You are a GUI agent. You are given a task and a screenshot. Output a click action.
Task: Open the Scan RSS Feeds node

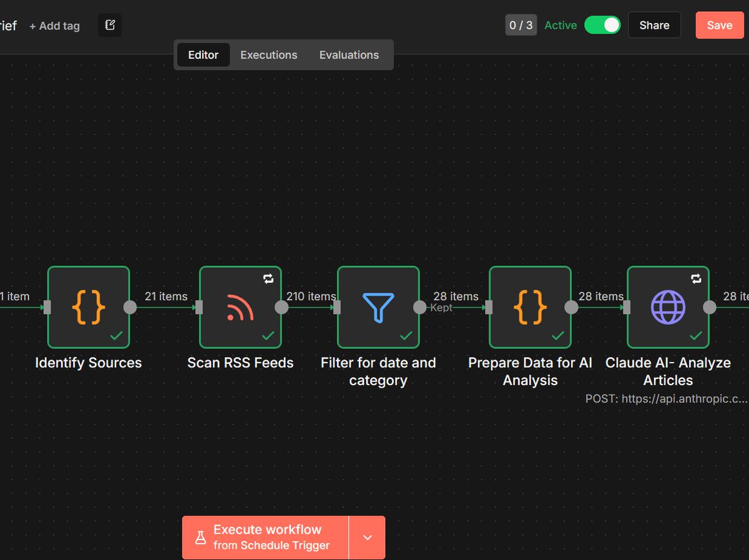240,307
